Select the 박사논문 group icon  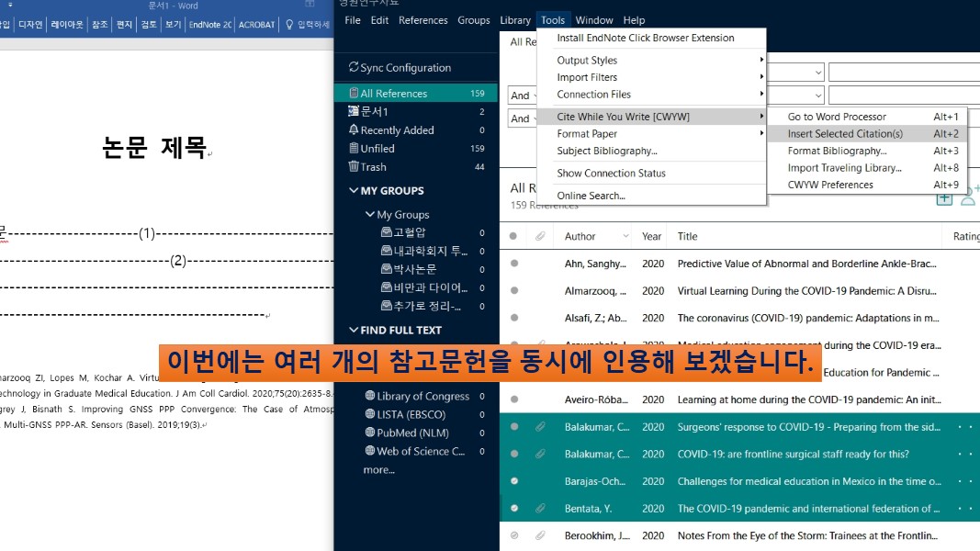pyautogui.click(x=387, y=269)
